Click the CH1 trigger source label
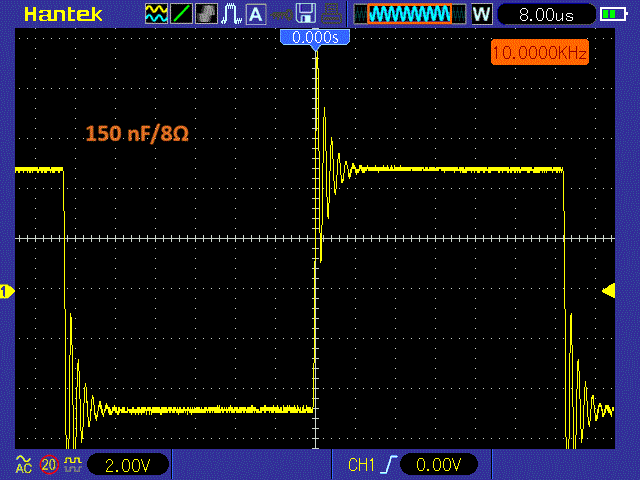 [361, 465]
